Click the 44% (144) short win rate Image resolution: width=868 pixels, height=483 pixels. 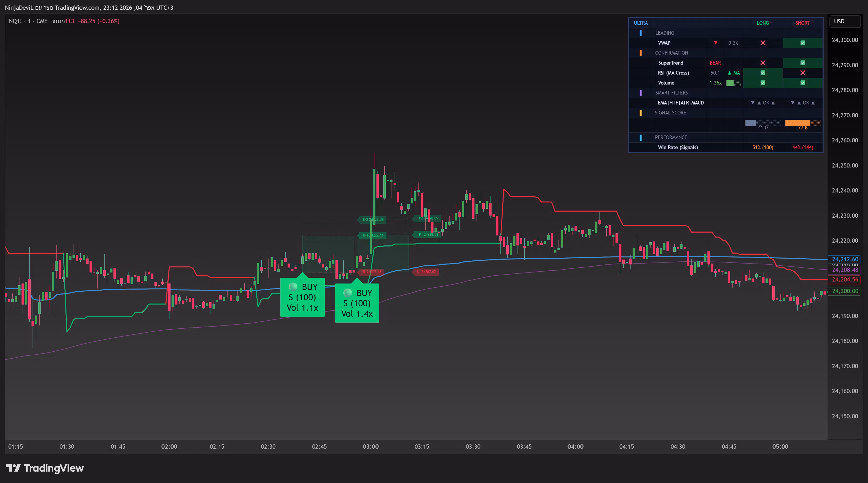803,148
